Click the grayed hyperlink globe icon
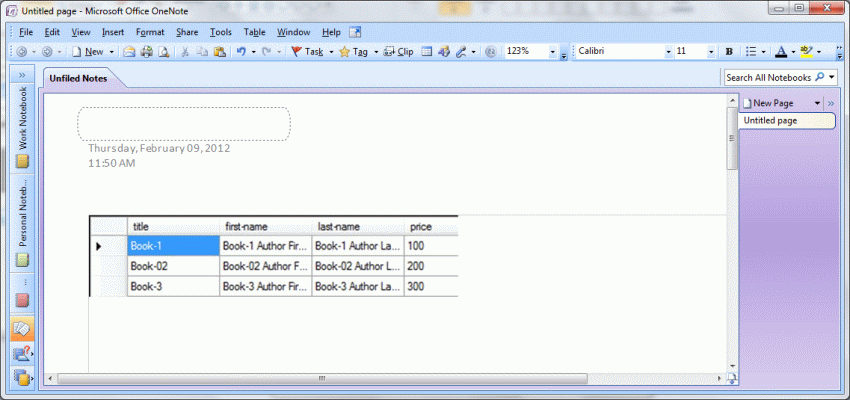Viewport: 850px width, 400px height. pyautogui.click(x=491, y=51)
